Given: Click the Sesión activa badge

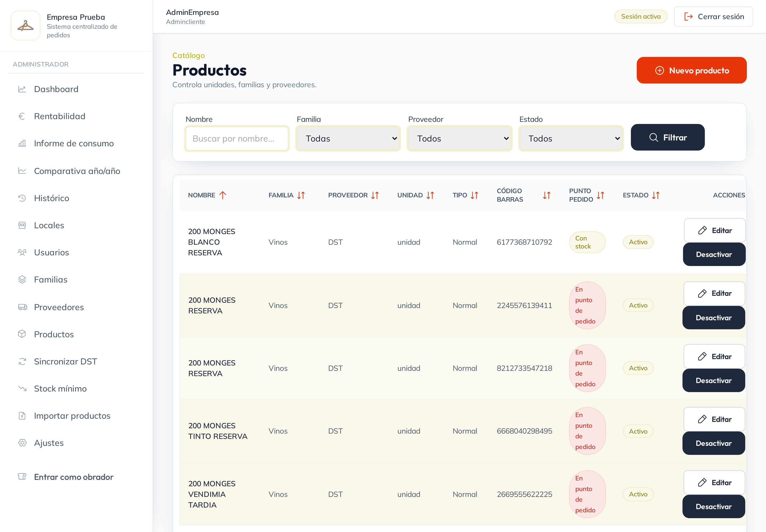Looking at the screenshot, I should [641, 17].
